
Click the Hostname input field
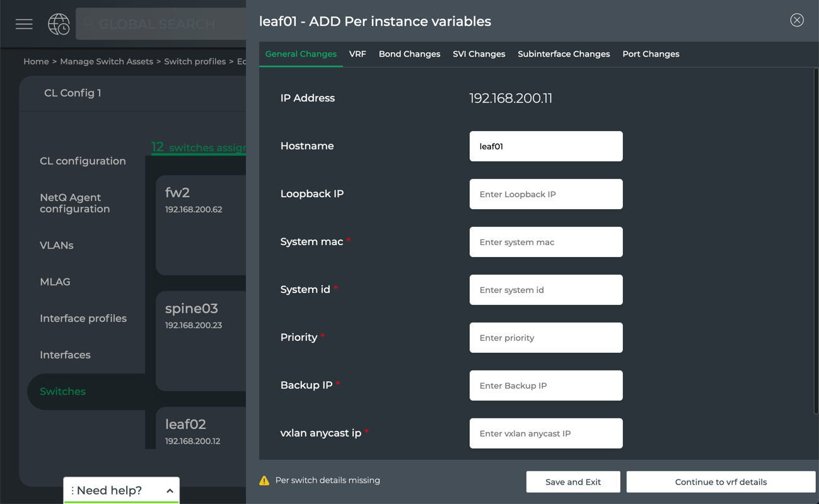coord(545,146)
